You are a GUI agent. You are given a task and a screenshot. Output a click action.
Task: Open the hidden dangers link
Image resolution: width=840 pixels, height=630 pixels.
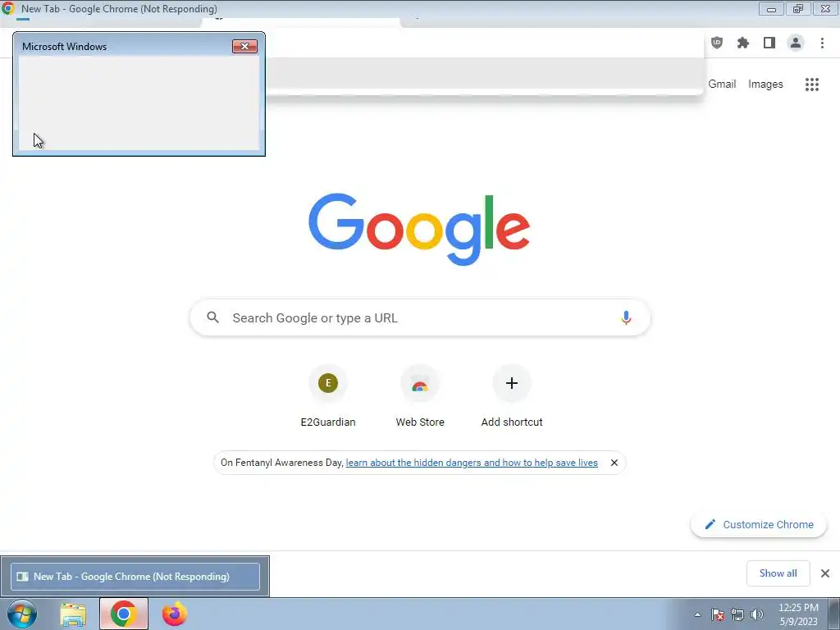pyautogui.click(x=472, y=463)
